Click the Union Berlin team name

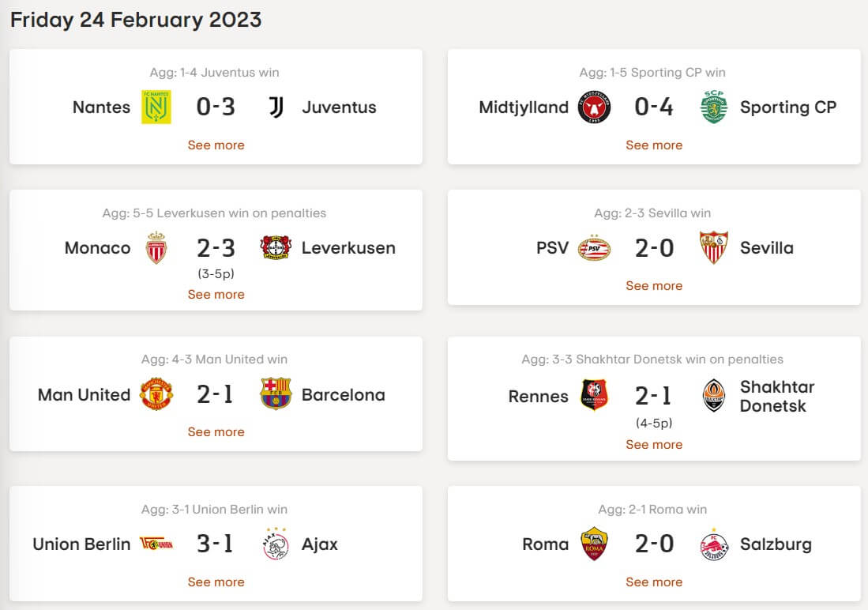click(x=81, y=544)
